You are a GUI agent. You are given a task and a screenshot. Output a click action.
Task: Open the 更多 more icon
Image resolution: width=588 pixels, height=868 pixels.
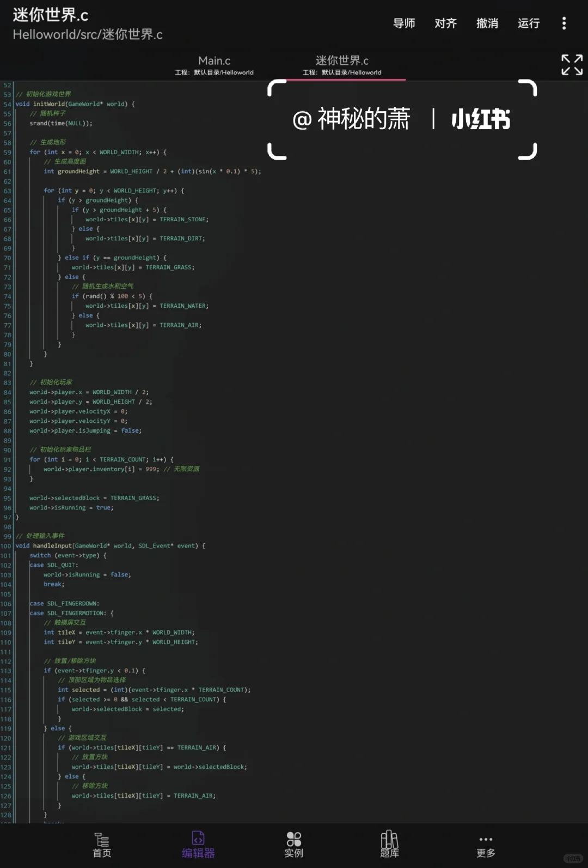[x=486, y=847]
